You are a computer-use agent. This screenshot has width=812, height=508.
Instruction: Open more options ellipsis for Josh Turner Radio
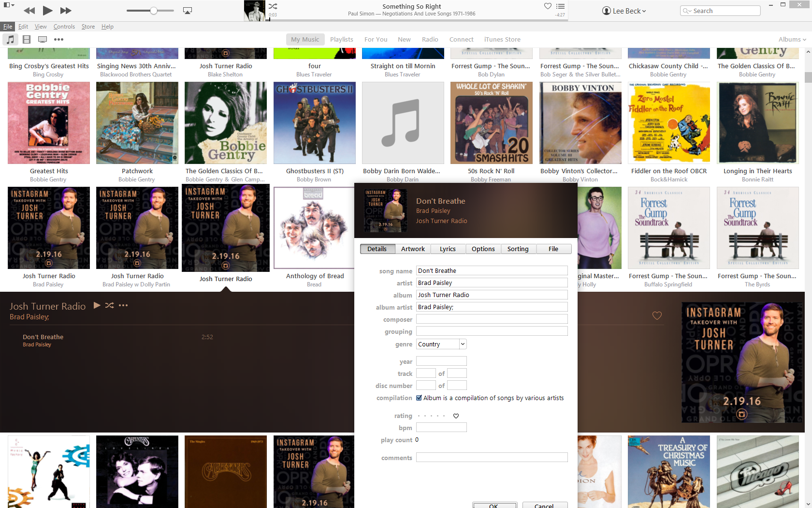[123, 305]
